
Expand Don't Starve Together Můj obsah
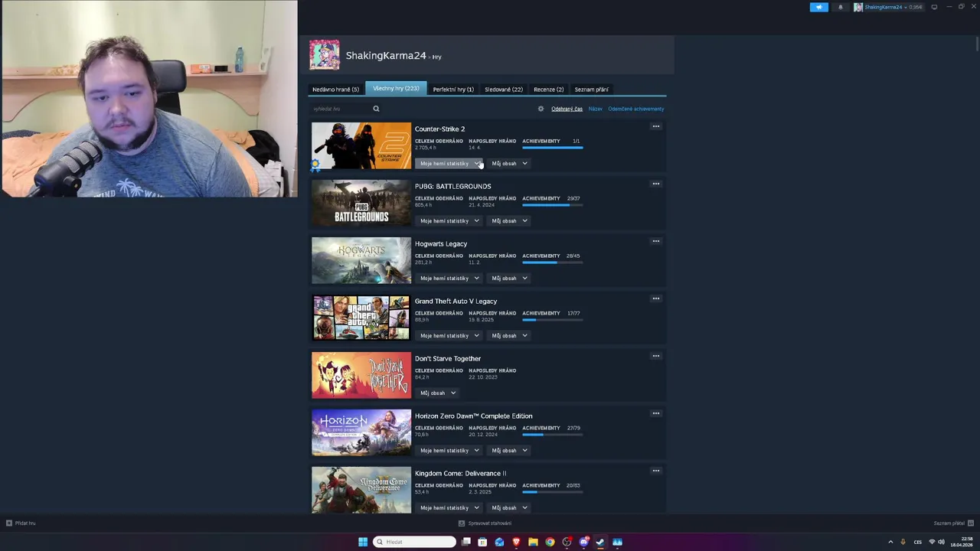pyautogui.click(x=438, y=393)
